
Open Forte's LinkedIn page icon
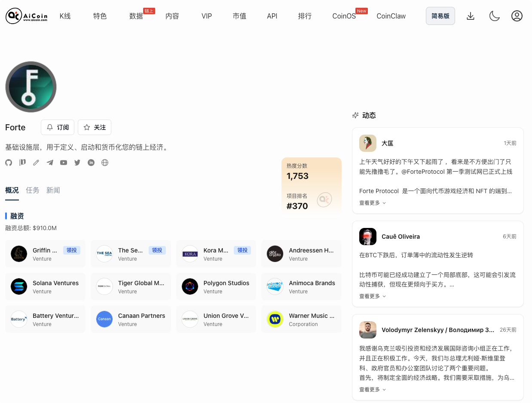pos(91,163)
